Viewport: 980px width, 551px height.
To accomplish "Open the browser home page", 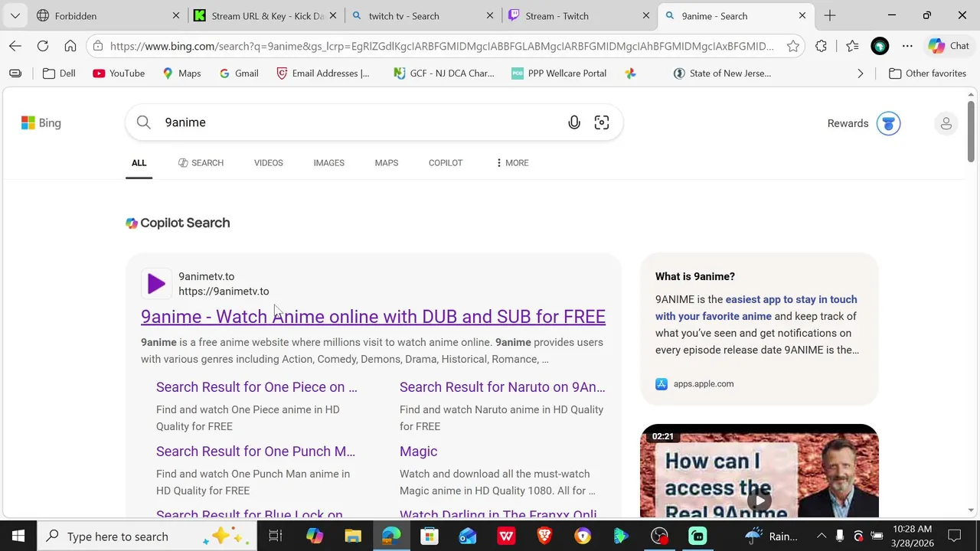I will click(x=70, y=46).
